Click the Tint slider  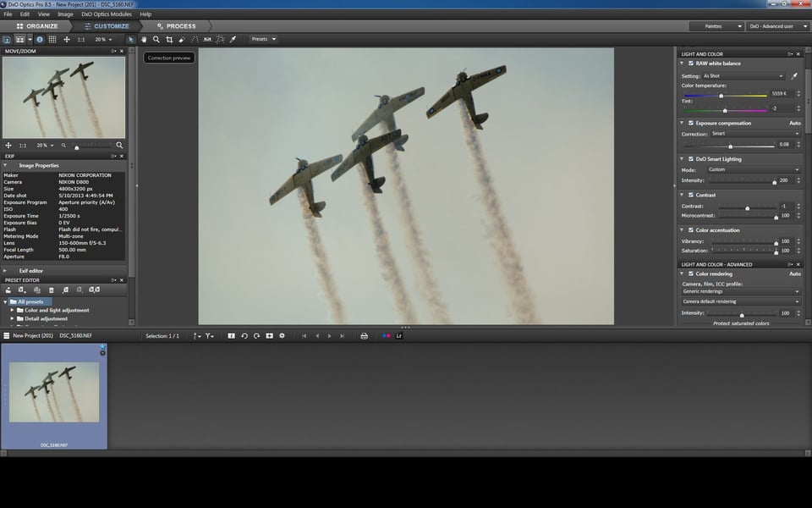(726, 110)
